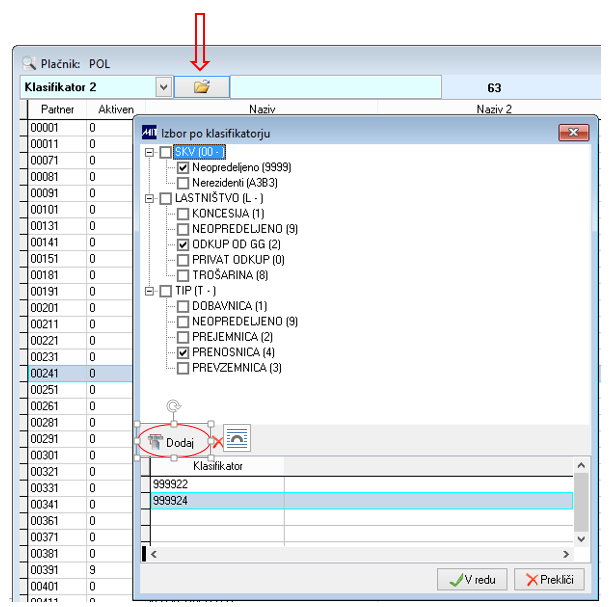Click the PRENOSNICA (4) label

(233, 352)
